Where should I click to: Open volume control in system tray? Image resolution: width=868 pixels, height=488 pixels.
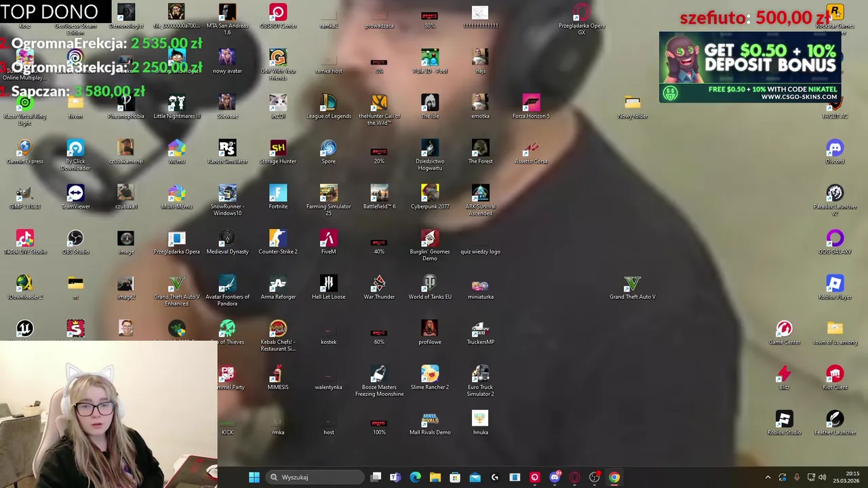coord(823,477)
